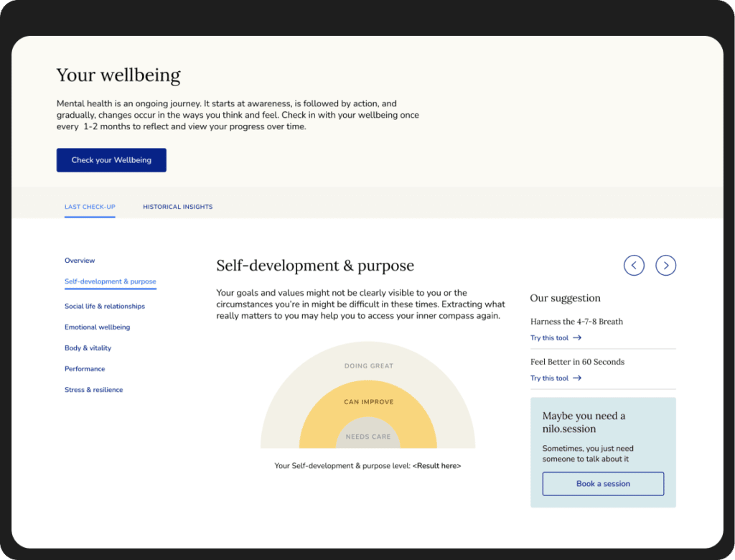Book a session with nilo
The image size is (735, 560).
[x=603, y=484]
